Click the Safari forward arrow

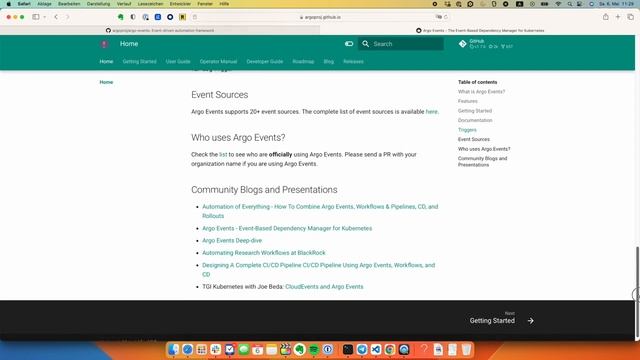[67, 17]
